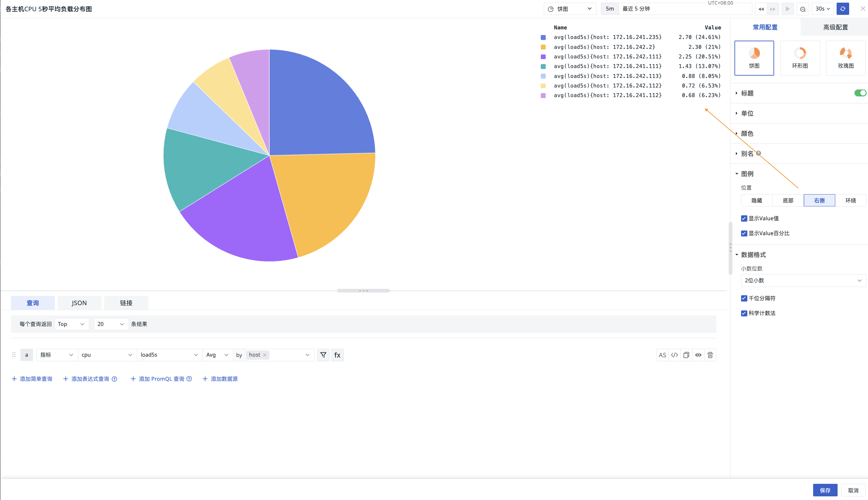
Task: Click the fx function icon
Action: point(337,355)
